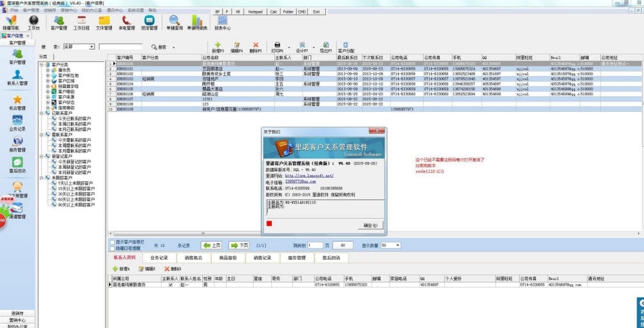644x328 pixels.
Task: Click the 搜索 search button
Action: pyautogui.click(x=159, y=48)
